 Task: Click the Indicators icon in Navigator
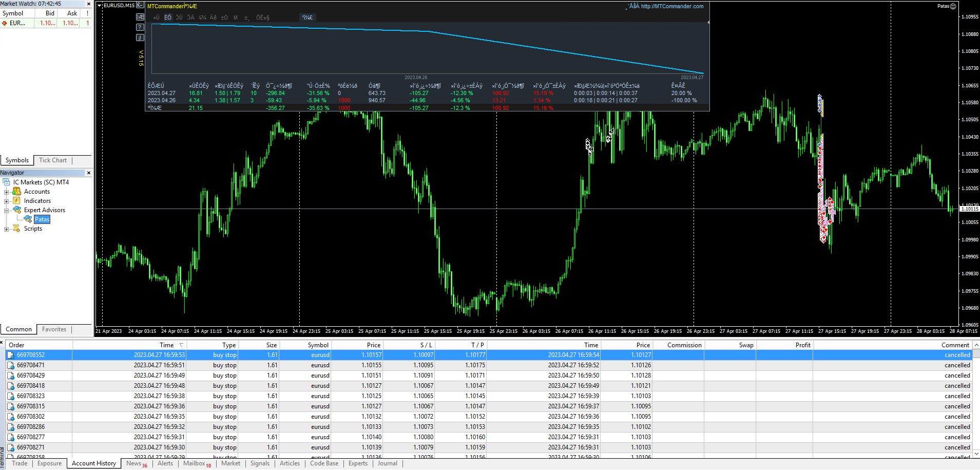coord(17,201)
